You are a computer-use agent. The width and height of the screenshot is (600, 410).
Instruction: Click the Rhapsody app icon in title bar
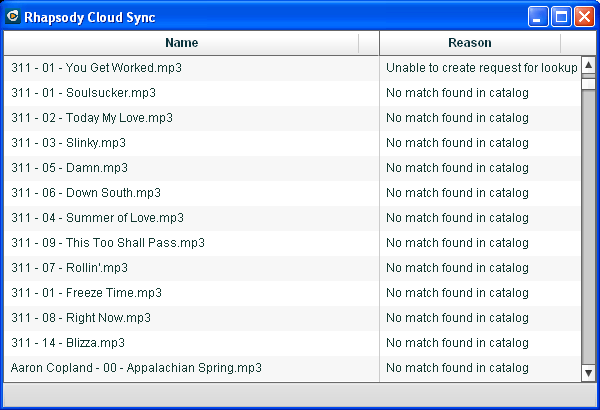tap(14, 17)
